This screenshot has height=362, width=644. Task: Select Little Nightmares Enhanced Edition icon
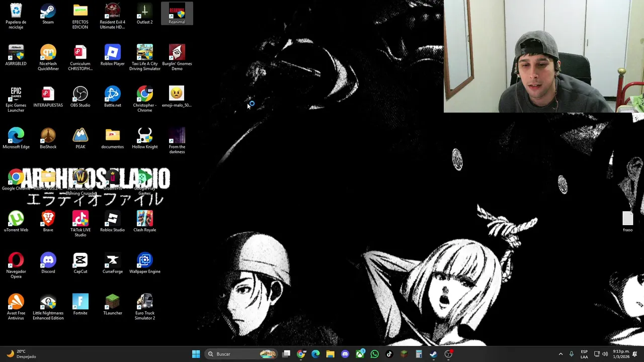point(48,308)
